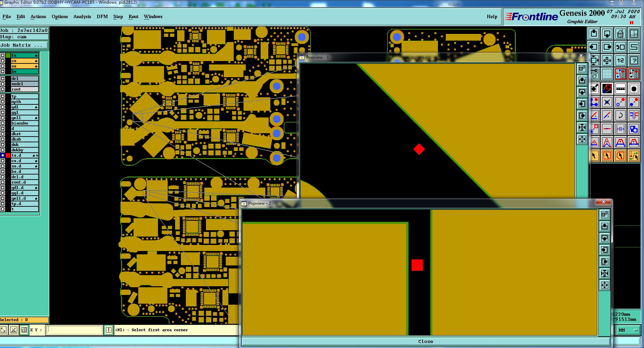
Task: Click the Help menu button
Action: pyautogui.click(x=492, y=16)
